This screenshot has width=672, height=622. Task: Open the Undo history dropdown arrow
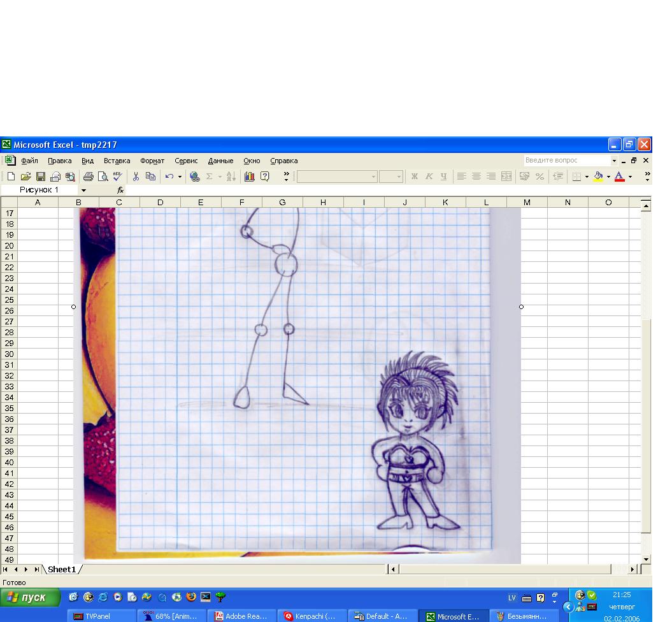click(180, 177)
